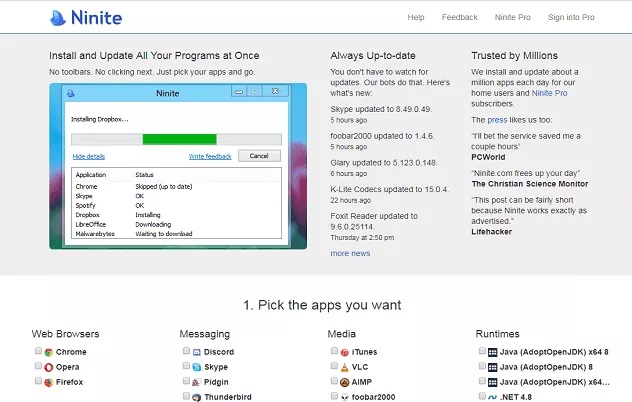Click 'Glary updated to 5.123.0.148.' text
The height and width of the screenshot is (402, 632).
tap(384, 163)
